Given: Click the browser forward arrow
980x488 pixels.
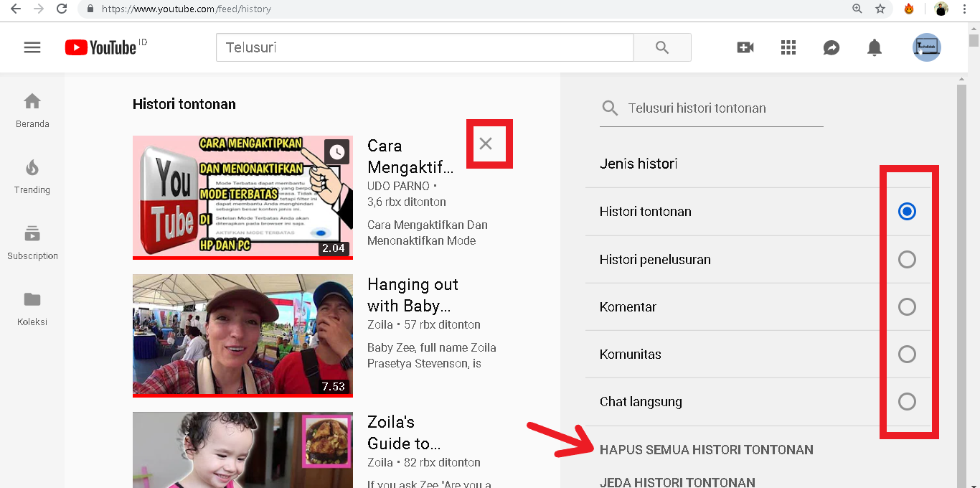Looking at the screenshot, I should pos(39,9).
